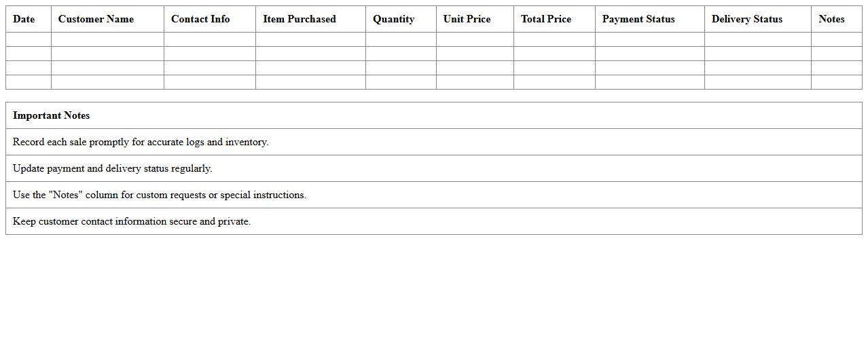Select the Item Purchased header
The width and height of the screenshot is (868, 340).
[300, 19]
